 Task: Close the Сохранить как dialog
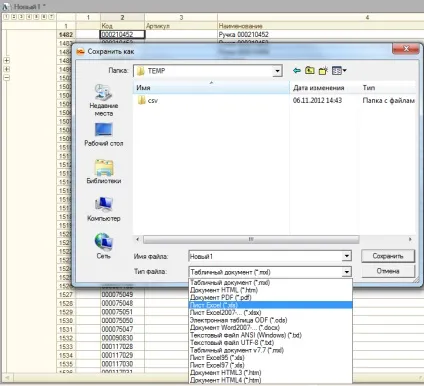pyautogui.click(x=406, y=49)
